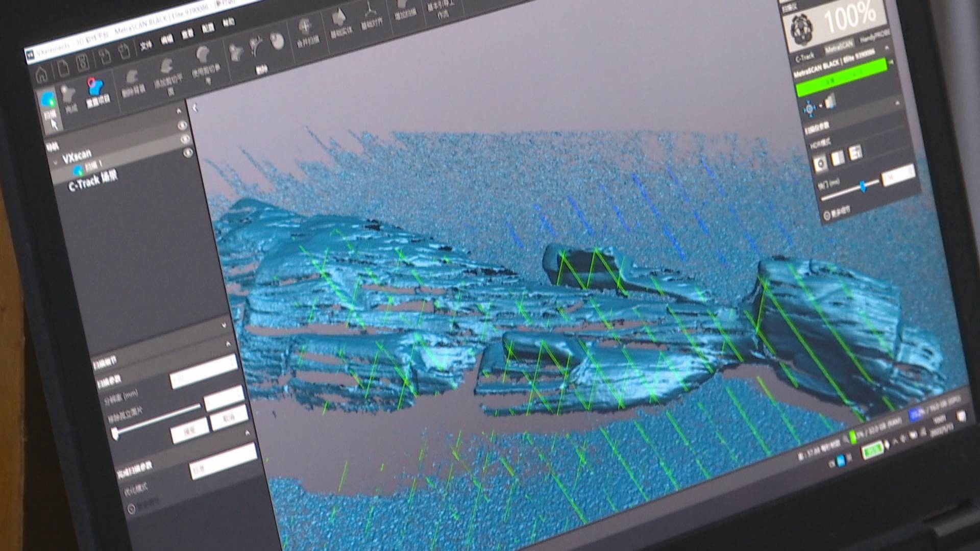Save the session with disk icon
The image size is (980, 551).
click(83, 63)
